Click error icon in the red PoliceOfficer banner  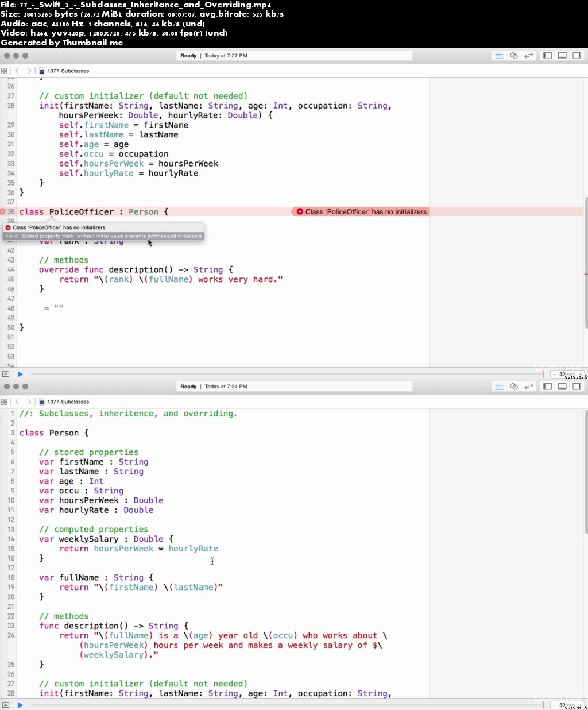tap(300, 211)
